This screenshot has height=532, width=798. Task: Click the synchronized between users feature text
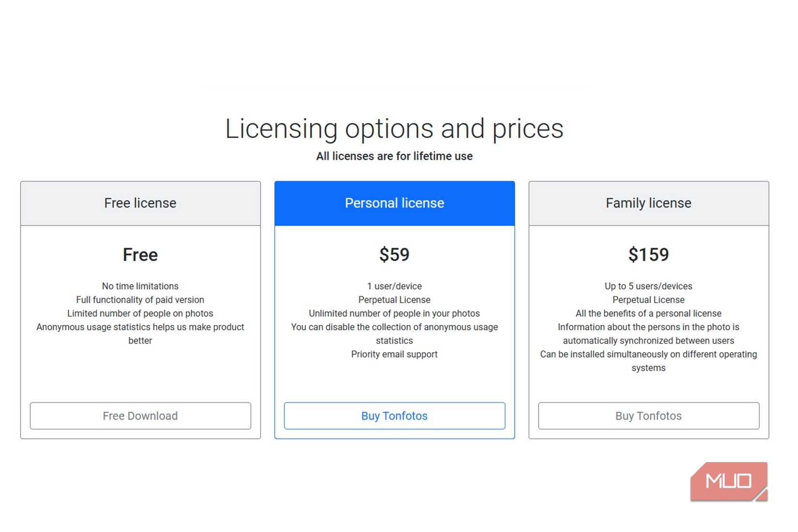(x=649, y=340)
